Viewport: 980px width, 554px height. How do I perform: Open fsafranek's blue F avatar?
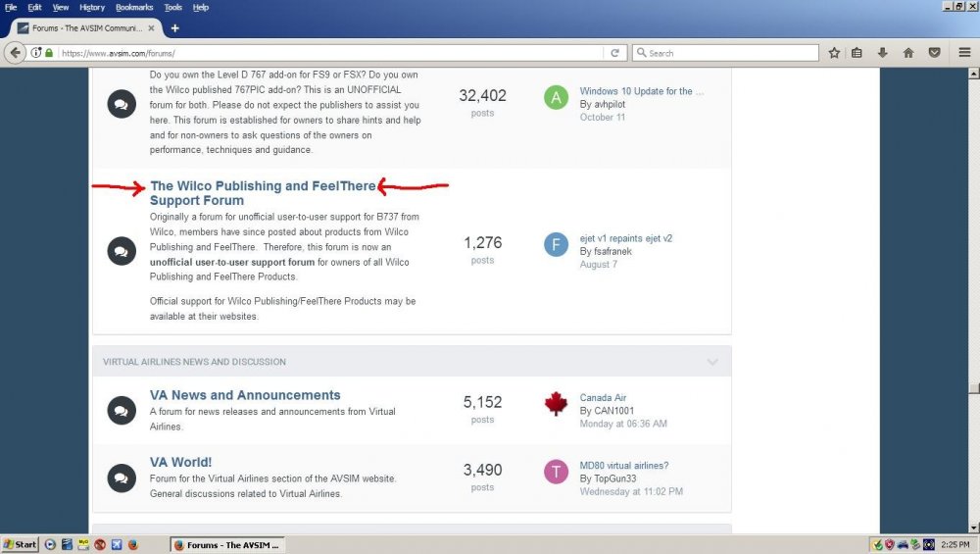point(556,244)
